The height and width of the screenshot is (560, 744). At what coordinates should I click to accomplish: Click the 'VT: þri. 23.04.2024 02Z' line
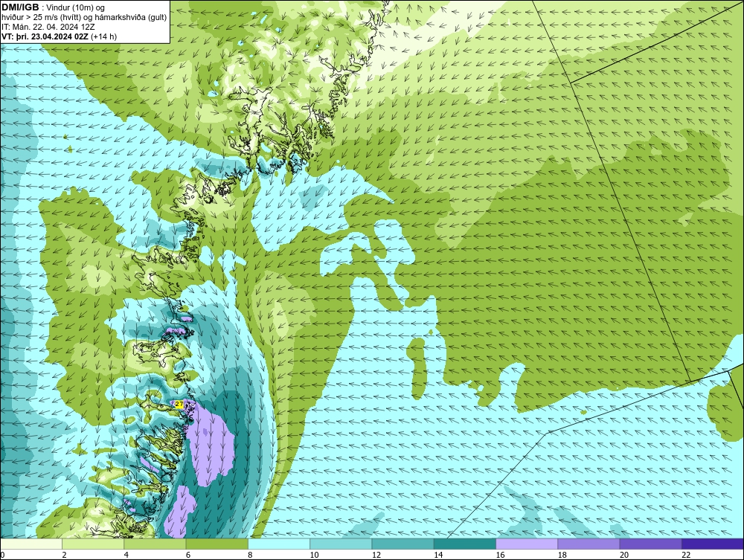coord(59,36)
